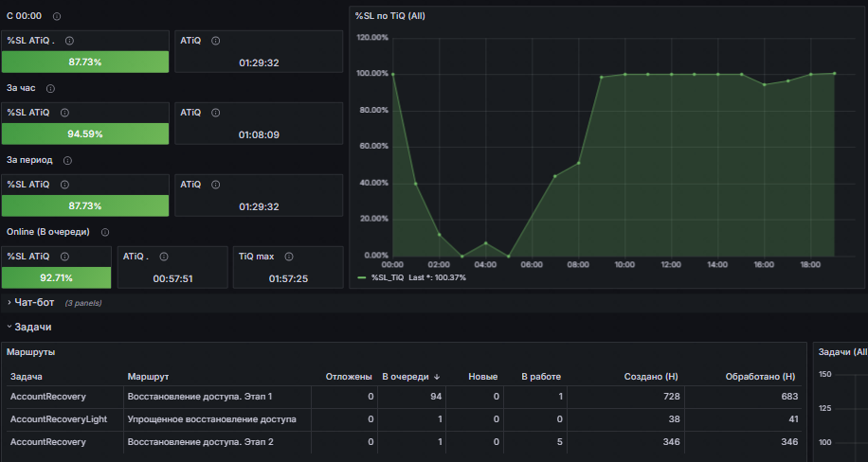Screen dimensions: 868x462
Task: Open the Маршруты panel title
Action: [30, 352]
